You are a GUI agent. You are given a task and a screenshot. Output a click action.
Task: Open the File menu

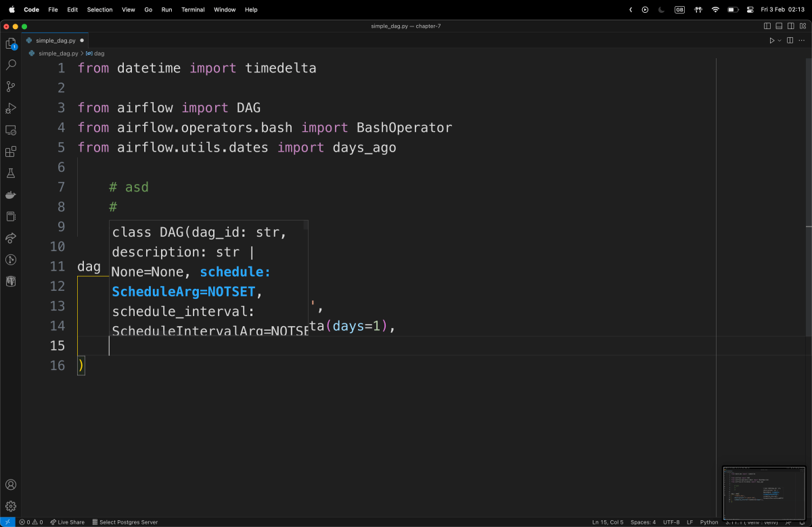53,9
